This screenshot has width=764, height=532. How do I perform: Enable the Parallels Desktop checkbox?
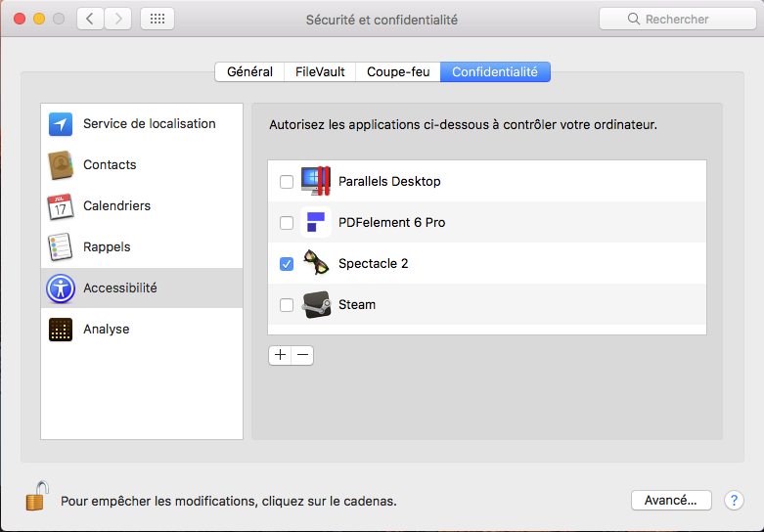287,182
